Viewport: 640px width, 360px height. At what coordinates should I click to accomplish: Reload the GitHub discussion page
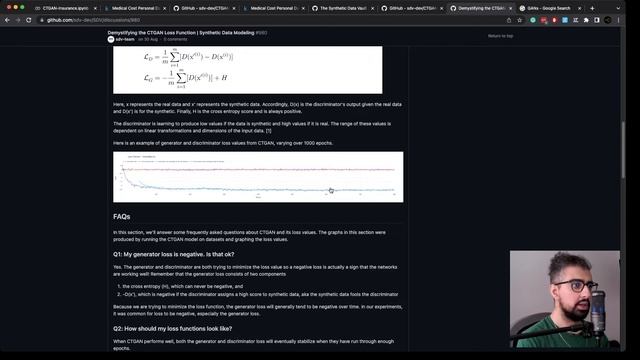pyautogui.click(x=29, y=20)
